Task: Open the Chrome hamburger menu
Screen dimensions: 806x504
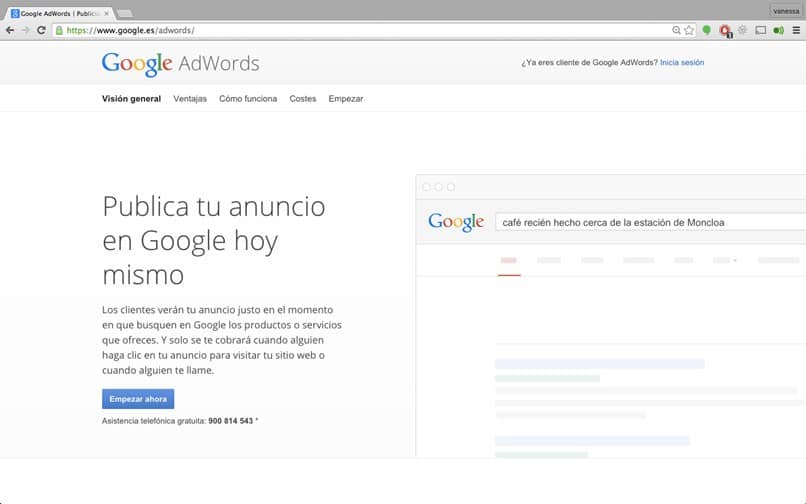Action: [796, 30]
